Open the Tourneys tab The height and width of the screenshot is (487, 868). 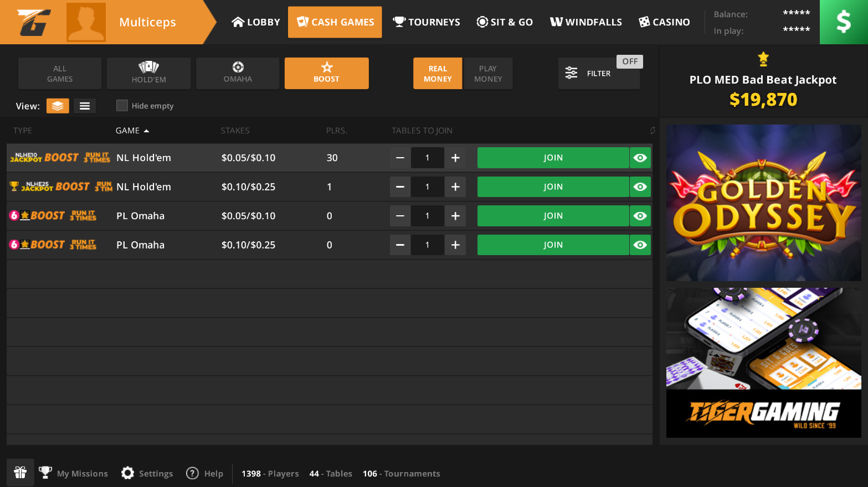[x=427, y=22]
